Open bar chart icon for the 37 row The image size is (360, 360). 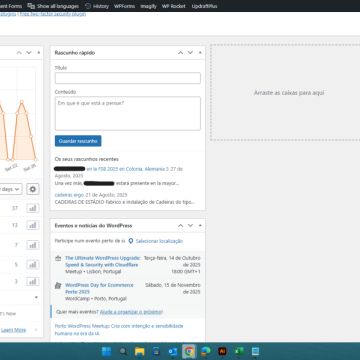point(33,208)
